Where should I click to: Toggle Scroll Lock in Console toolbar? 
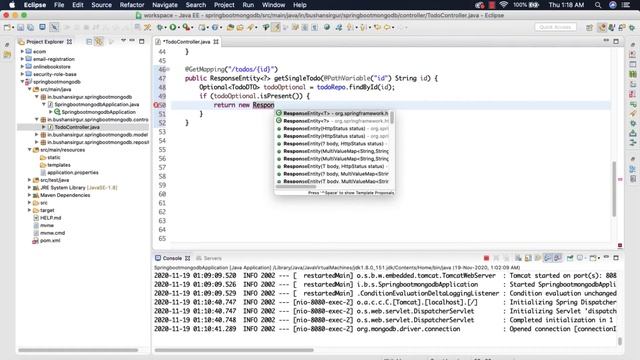click(528, 258)
